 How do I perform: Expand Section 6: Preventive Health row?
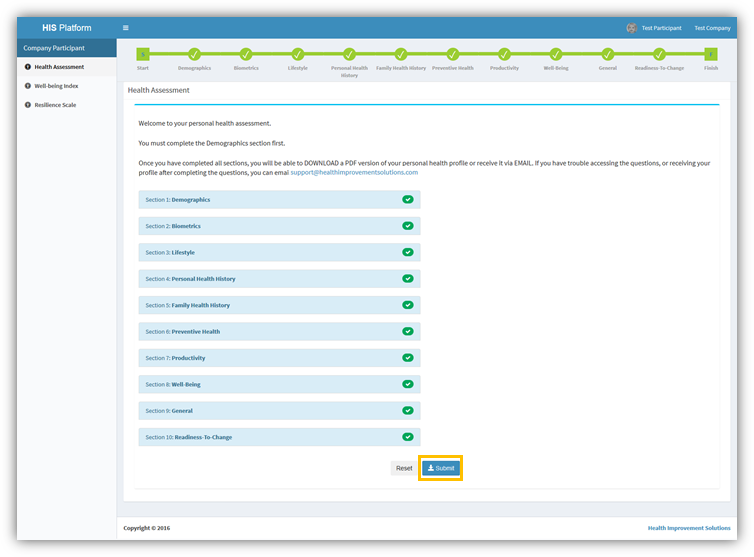click(x=279, y=332)
